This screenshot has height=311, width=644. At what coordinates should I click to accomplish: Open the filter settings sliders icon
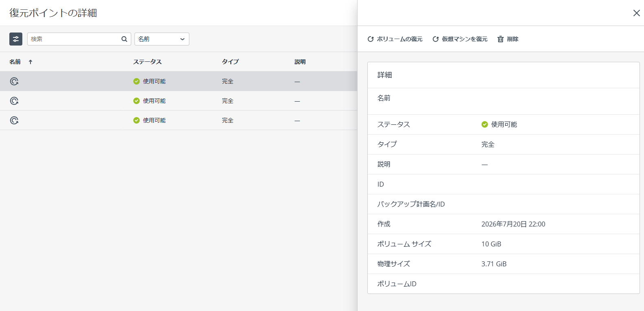[x=16, y=39]
